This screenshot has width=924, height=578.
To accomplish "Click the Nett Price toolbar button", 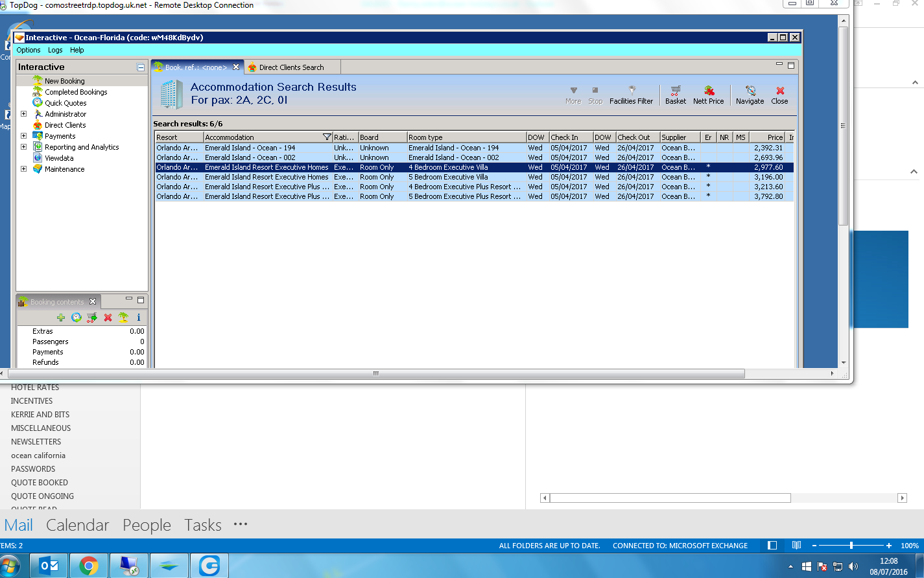I will pos(708,95).
